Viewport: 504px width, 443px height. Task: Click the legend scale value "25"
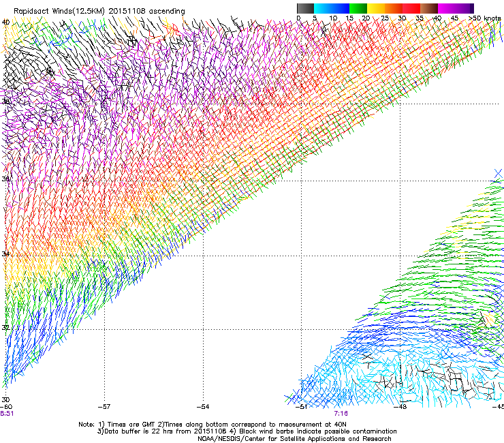pyautogui.click(x=385, y=18)
